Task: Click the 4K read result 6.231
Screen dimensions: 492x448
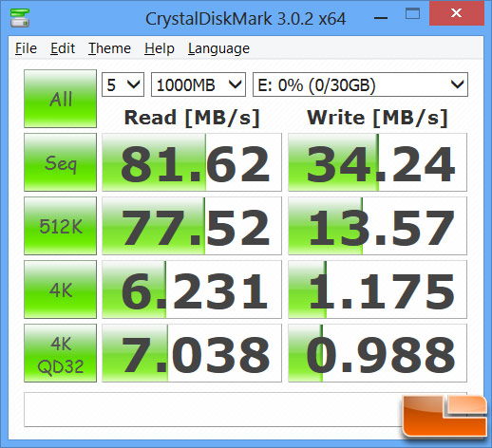Action: point(192,289)
